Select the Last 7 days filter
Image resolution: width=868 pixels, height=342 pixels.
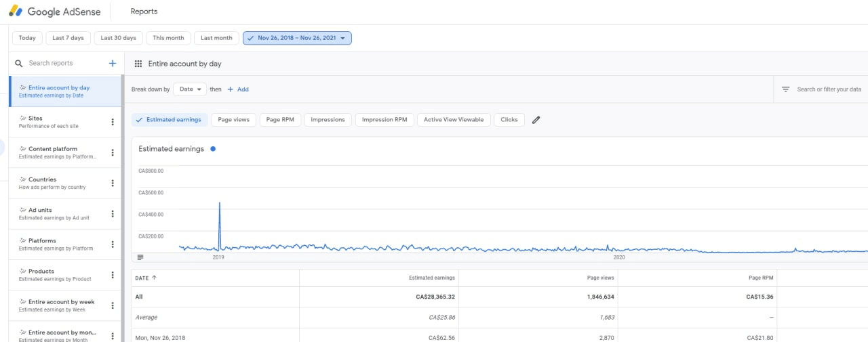click(x=68, y=38)
